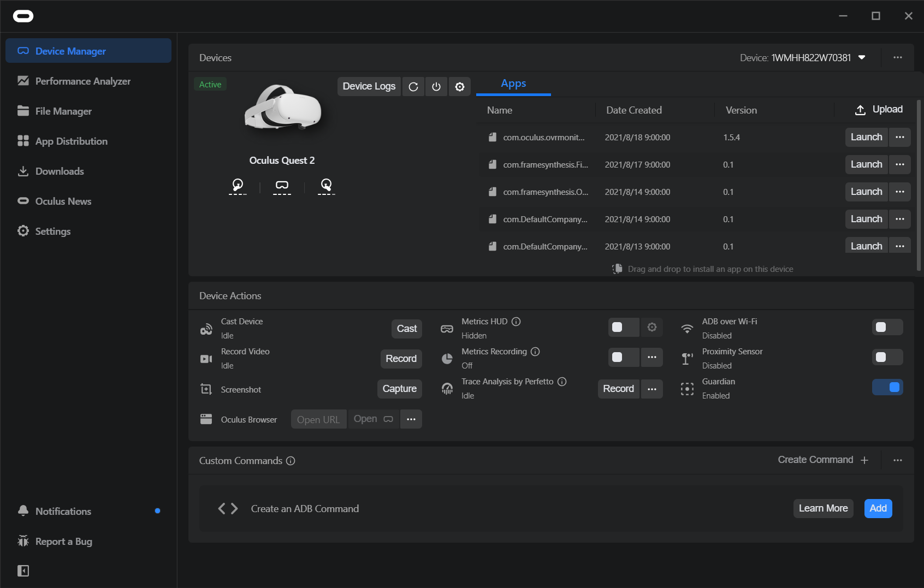Click the Metrics HUD headset icon
Screen dimensions: 924x588
click(447, 329)
